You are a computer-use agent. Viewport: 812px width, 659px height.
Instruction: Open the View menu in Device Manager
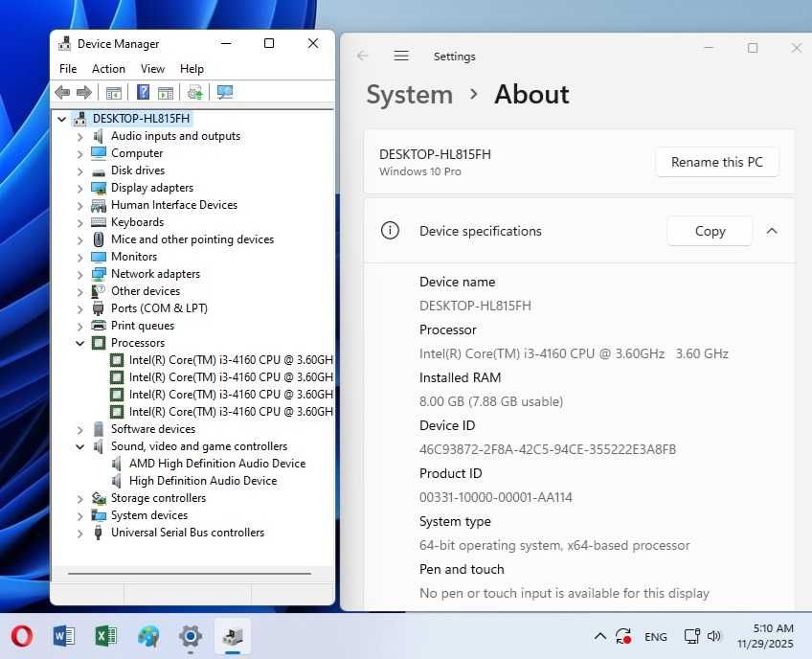click(152, 69)
